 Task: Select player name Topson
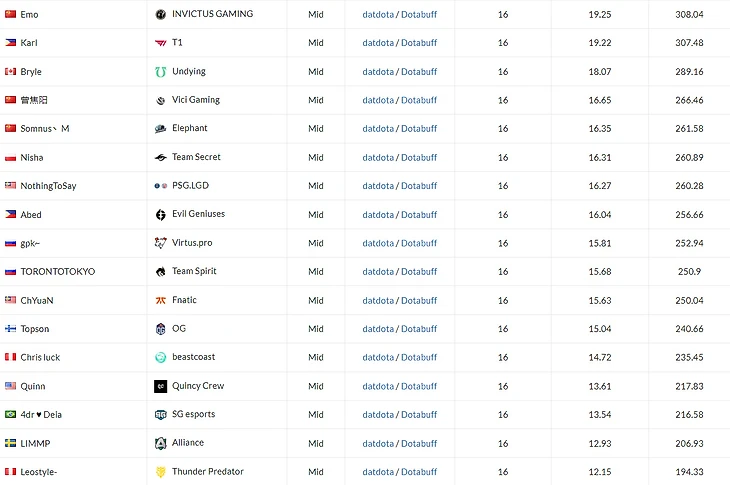pos(35,329)
